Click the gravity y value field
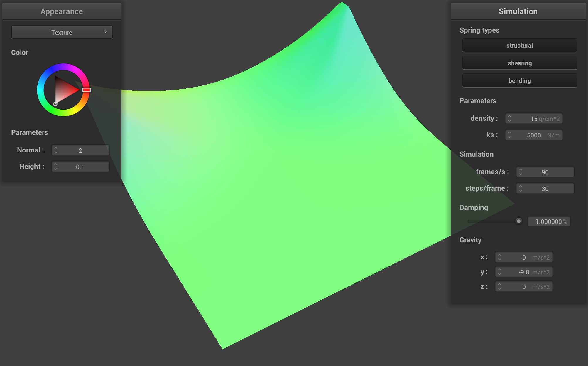This screenshot has width=588, height=366. point(524,272)
